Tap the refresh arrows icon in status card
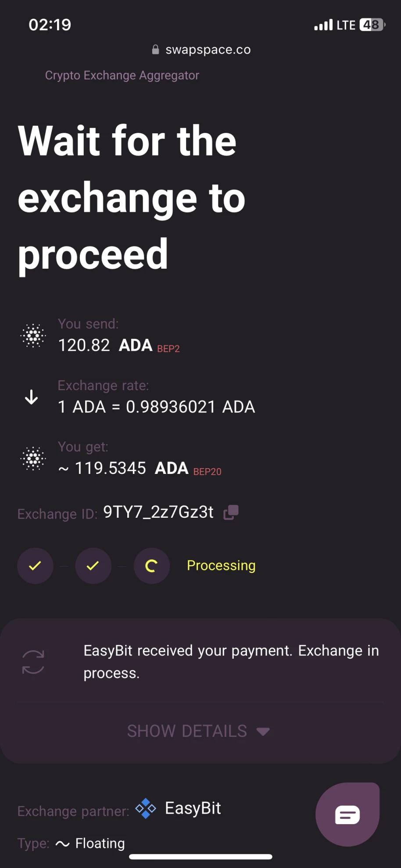Viewport: 401px width, 868px height. click(x=33, y=662)
